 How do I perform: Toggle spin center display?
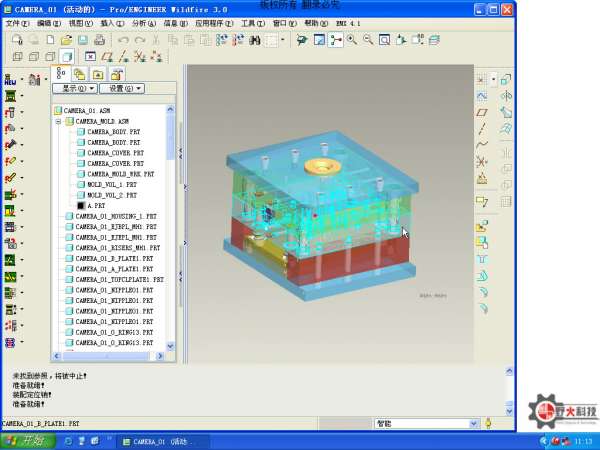336,40
